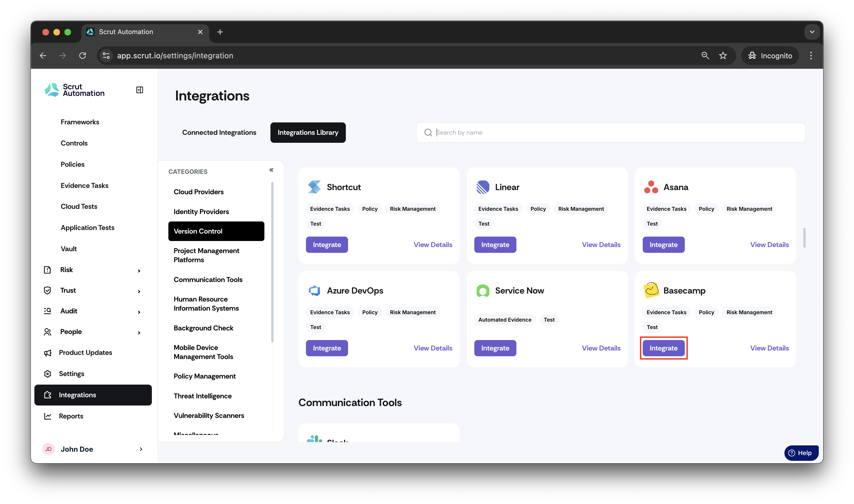Open the browser zoom magnifier icon
The height and width of the screenshot is (504, 854).
(705, 55)
